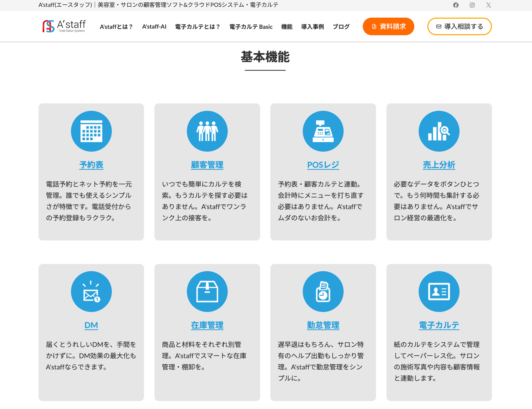Open the Instagram icon in top bar
The image size is (532, 409).
click(472, 5)
